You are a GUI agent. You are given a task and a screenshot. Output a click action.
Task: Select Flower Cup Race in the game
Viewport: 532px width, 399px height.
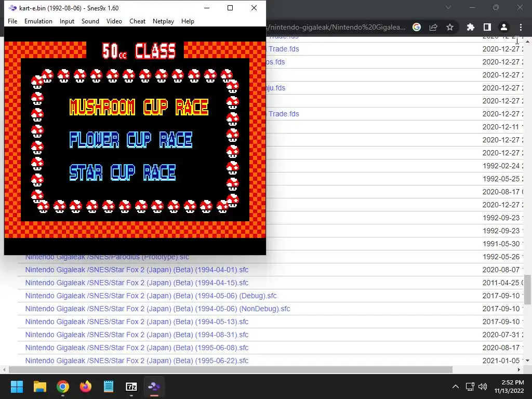(130, 140)
